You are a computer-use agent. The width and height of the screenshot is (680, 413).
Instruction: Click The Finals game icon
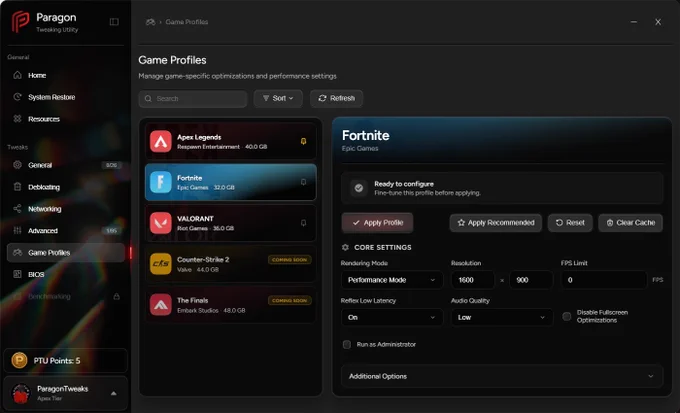coord(161,305)
